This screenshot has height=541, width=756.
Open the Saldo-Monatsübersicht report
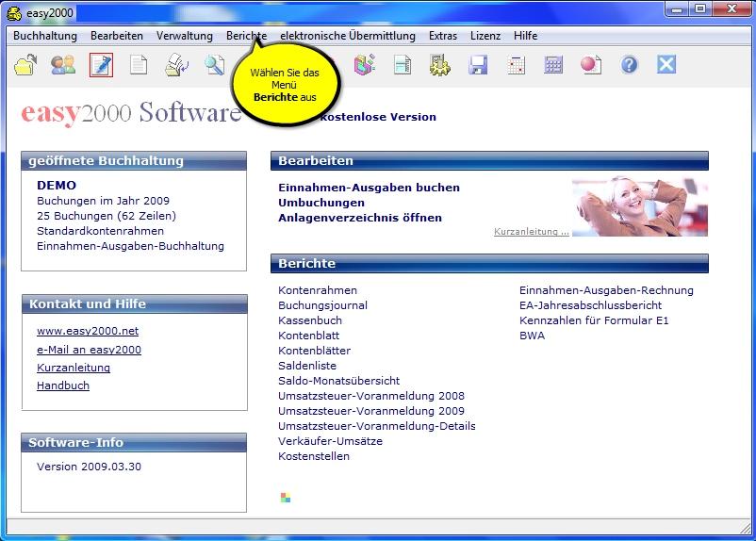[x=339, y=381]
